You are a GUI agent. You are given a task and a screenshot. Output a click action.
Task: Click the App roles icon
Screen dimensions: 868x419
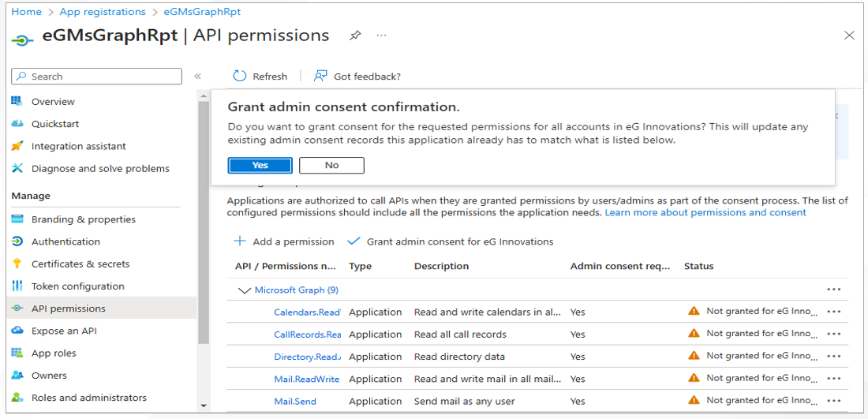point(17,353)
